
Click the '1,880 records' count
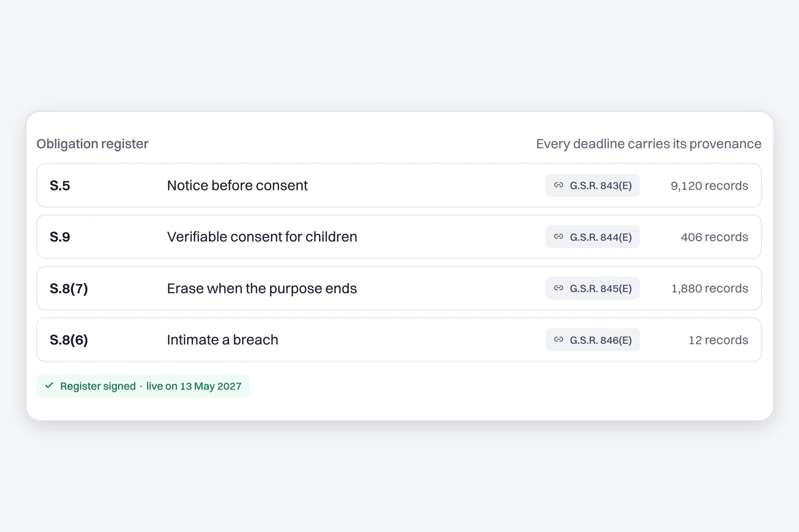(x=710, y=289)
